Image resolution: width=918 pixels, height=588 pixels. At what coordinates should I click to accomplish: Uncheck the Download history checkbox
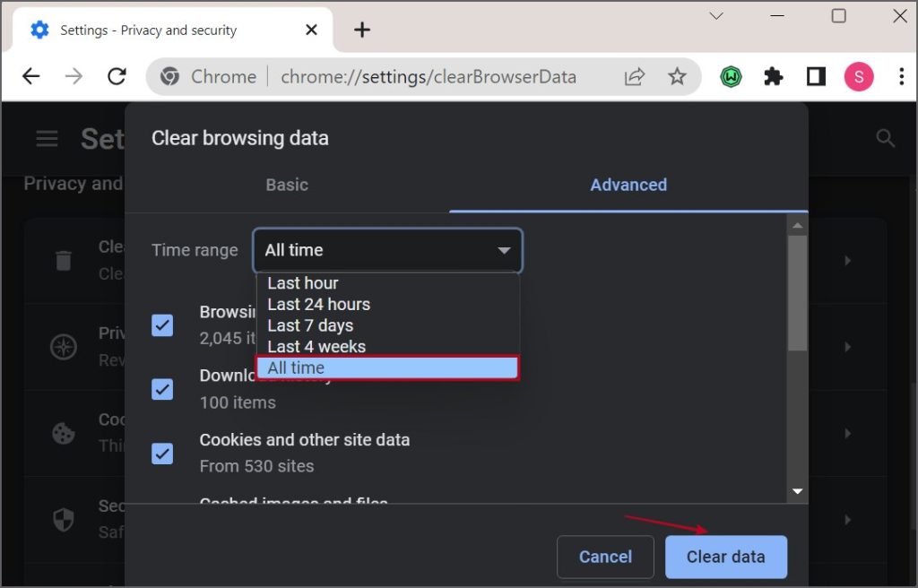pos(162,389)
